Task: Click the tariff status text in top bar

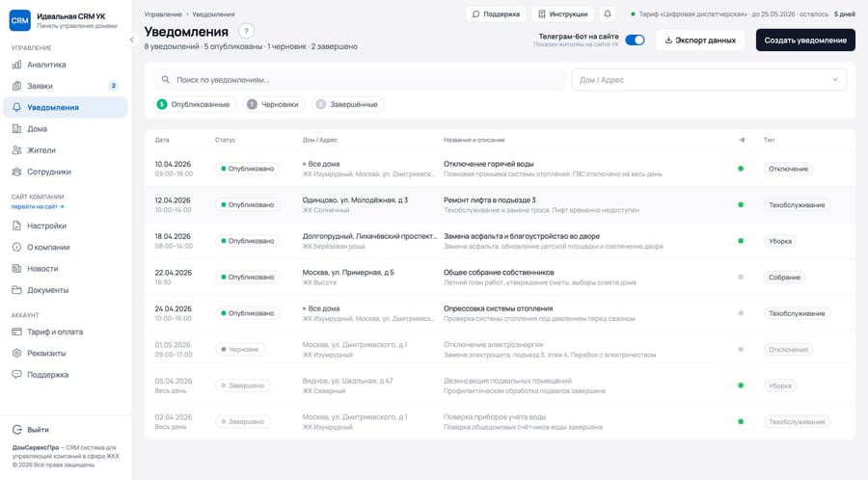Action: (744, 13)
